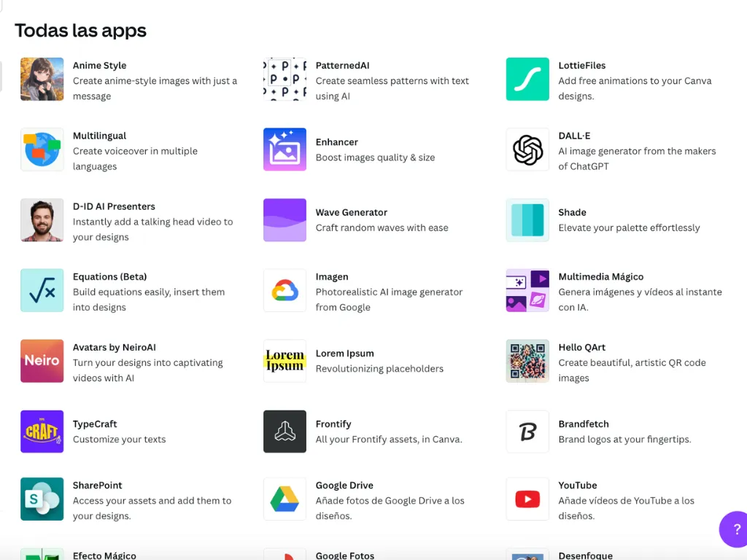Click 'Elevate your palette effortlessly' description
Viewport: 747px width, 560px height.
630,227
